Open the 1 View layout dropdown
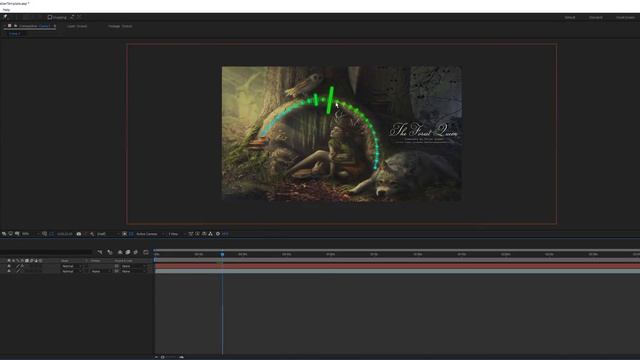The width and height of the screenshot is (640, 360). point(176,234)
